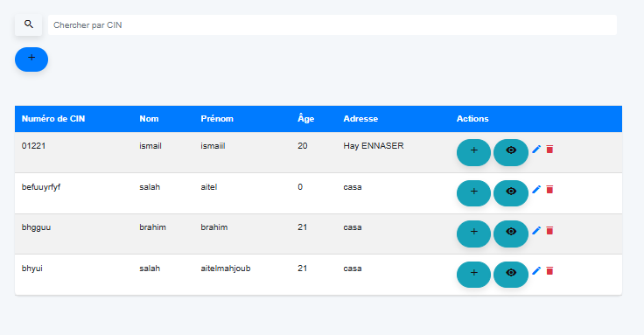The image size is (644, 335).
Task: Click the Prénom cell aitelmahjoub
Action: coord(226,269)
